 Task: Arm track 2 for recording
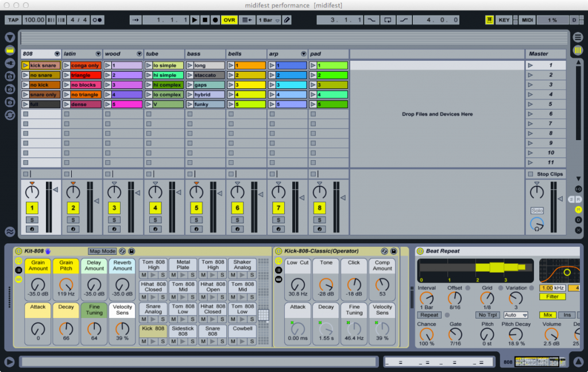[73, 229]
